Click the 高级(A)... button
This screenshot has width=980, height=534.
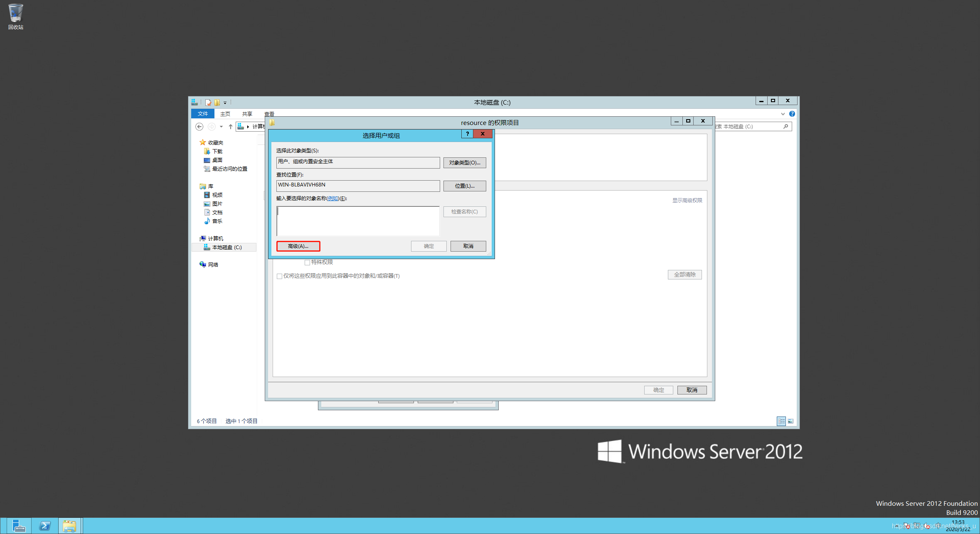coord(298,246)
